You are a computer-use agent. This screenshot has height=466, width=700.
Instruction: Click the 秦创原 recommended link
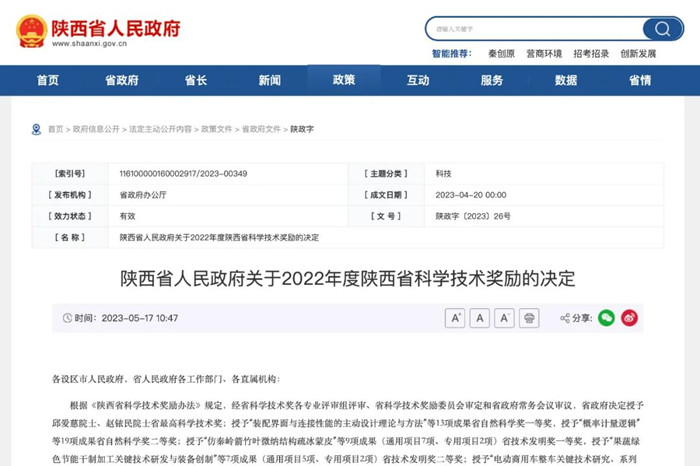tap(501, 54)
